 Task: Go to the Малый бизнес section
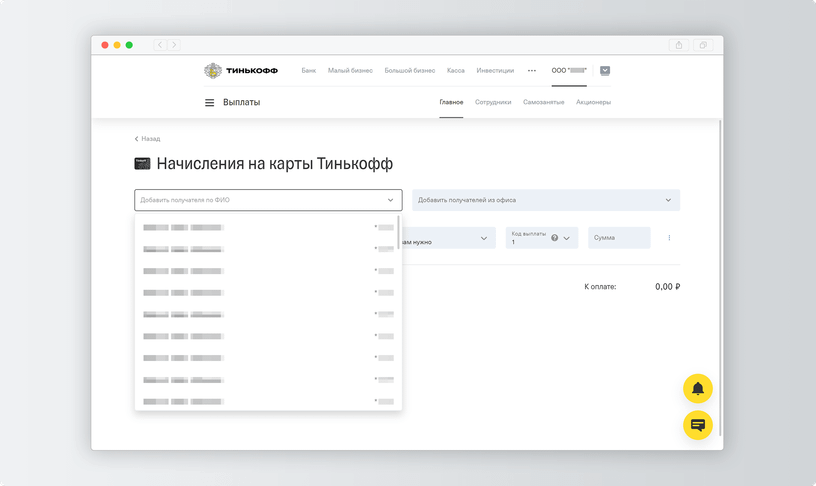click(350, 70)
